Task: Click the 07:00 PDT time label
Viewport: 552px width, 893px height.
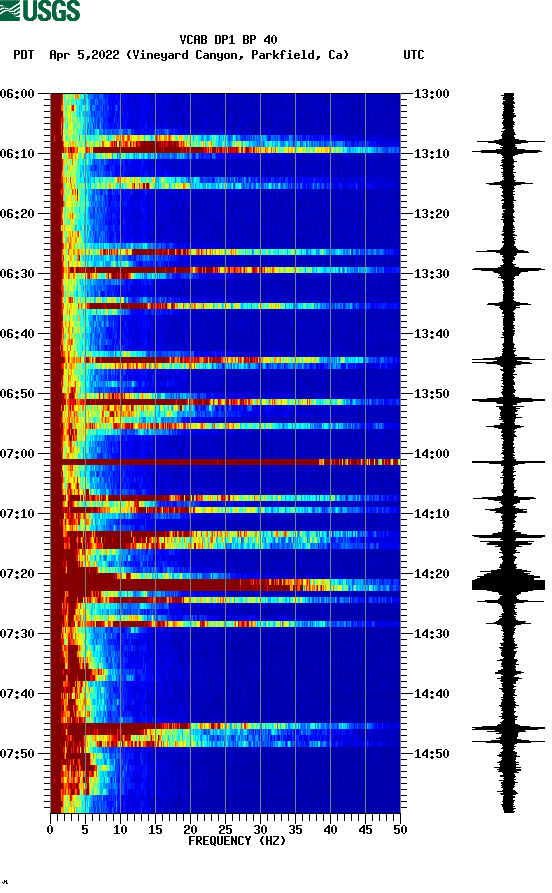Action: coord(17,454)
